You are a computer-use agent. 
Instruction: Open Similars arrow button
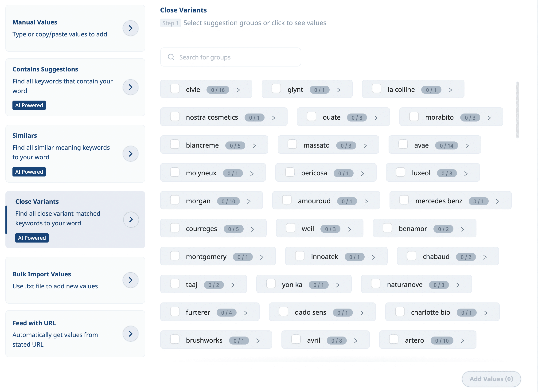point(130,153)
